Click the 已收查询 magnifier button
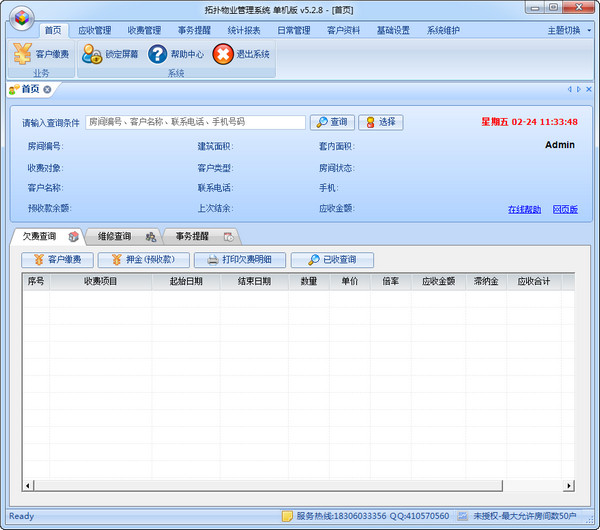Viewport: 600px width, 530px height. (332, 260)
